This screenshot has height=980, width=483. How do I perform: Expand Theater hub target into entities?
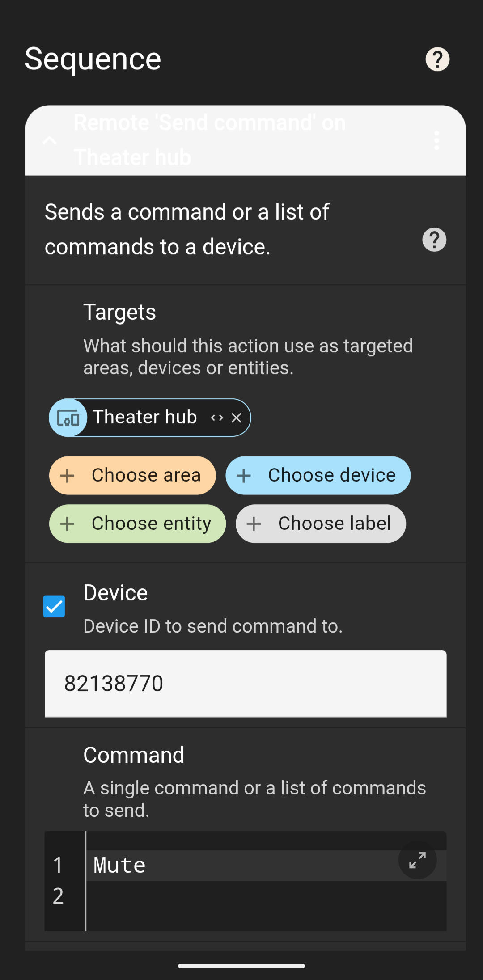(217, 418)
